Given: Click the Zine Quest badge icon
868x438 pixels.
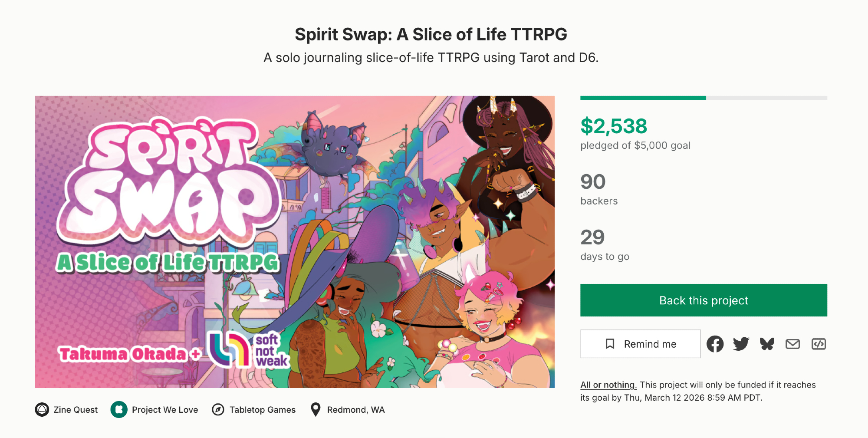Looking at the screenshot, I should 42,410.
